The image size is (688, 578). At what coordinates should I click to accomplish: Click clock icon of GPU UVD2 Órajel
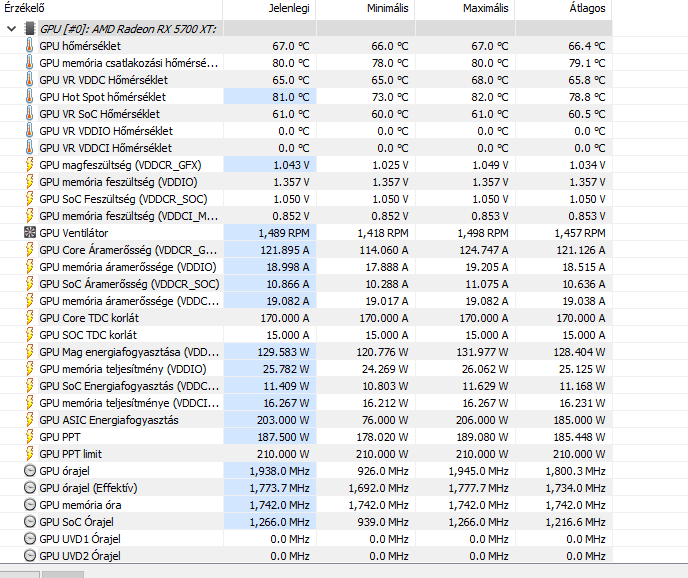29,556
